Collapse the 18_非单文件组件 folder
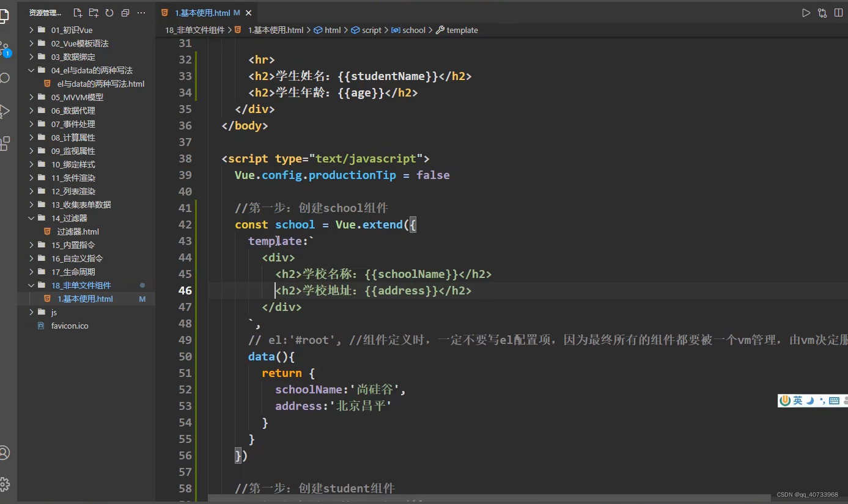The height and width of the screenshot is (504, 848). [86, 285]
